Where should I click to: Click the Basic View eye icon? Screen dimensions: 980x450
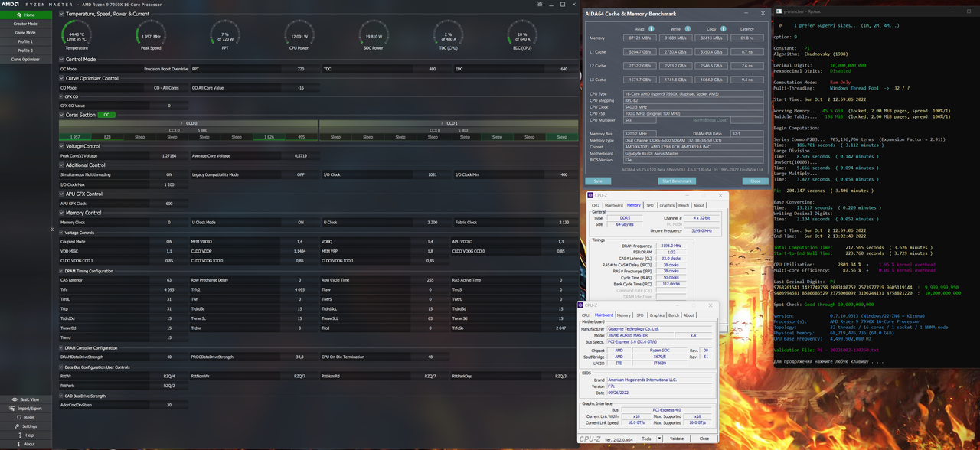tap(15, 399)
